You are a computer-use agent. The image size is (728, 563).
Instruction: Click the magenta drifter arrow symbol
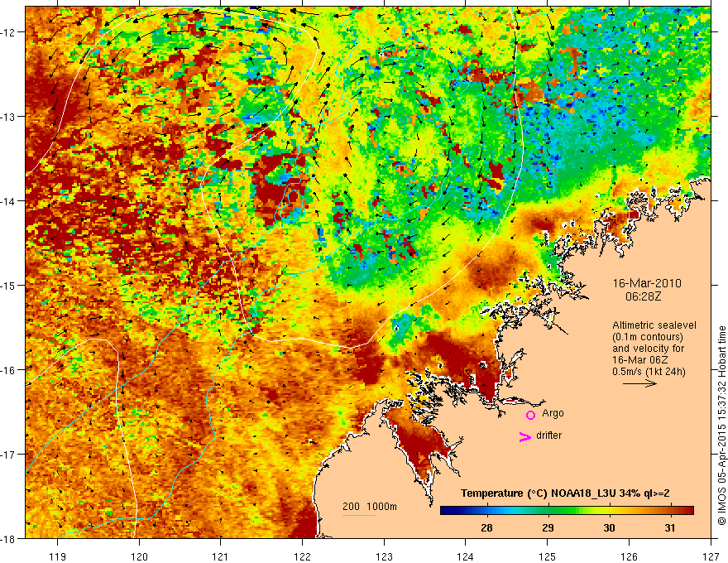click(x=525, y=436)
